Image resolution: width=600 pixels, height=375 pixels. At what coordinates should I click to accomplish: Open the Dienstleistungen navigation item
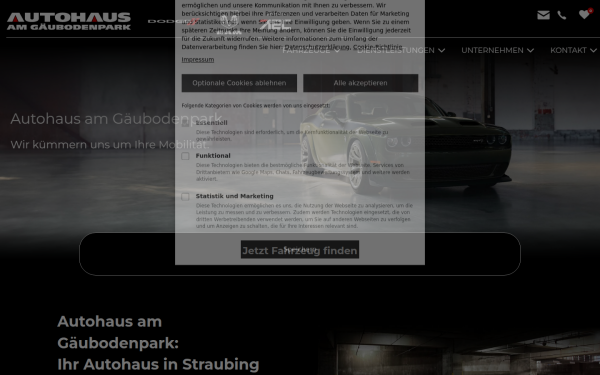[x=396, y=51]
